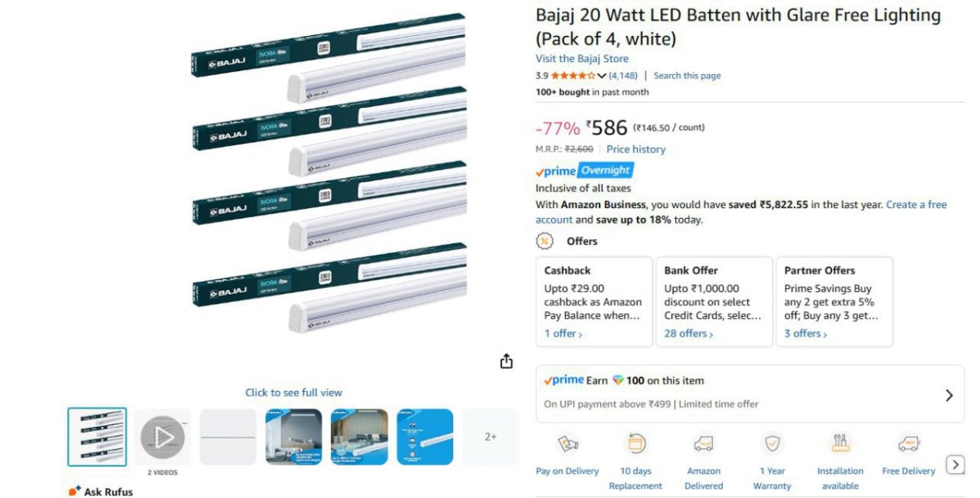This screenshot has height=498, width=980.
Task: Open the Pay on Delivery icon
Action: point(568,444)
